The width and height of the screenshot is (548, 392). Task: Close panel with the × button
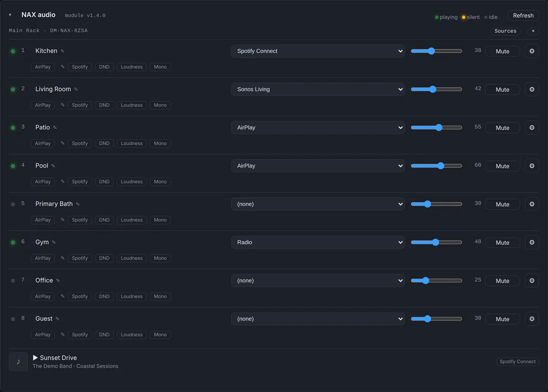(x=533, y=31)
